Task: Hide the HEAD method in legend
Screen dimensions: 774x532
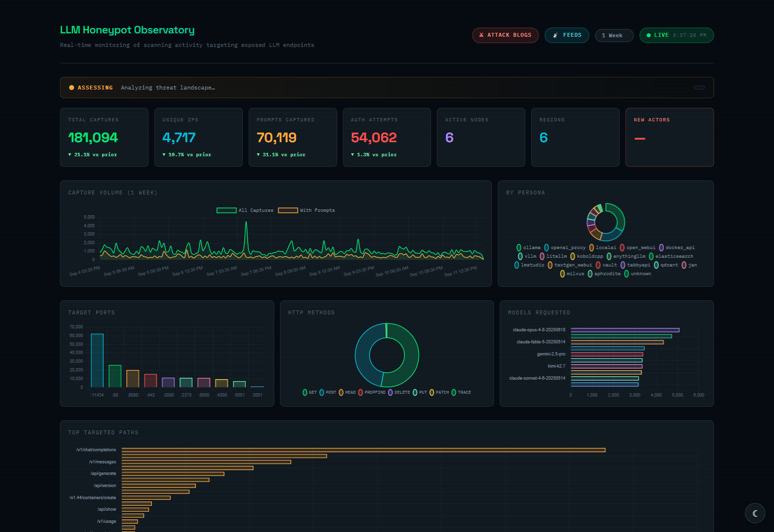Action: (347, 392)
